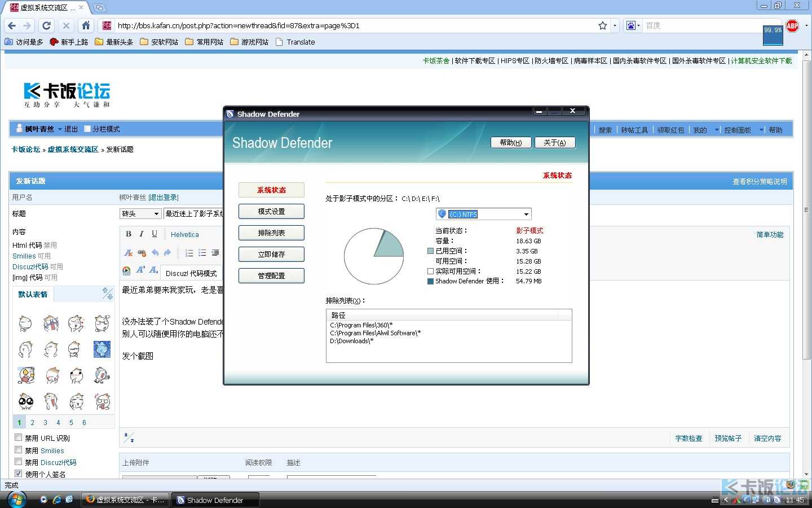
Task: Toggle the 禁用 Discuz!代码 checkbox
Action: point(19,462)
